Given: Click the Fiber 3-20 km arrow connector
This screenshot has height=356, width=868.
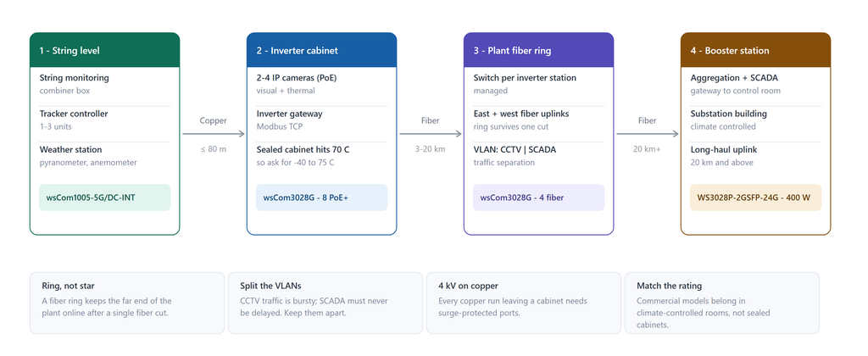Looking at the screenshot, I should [430, 134].
